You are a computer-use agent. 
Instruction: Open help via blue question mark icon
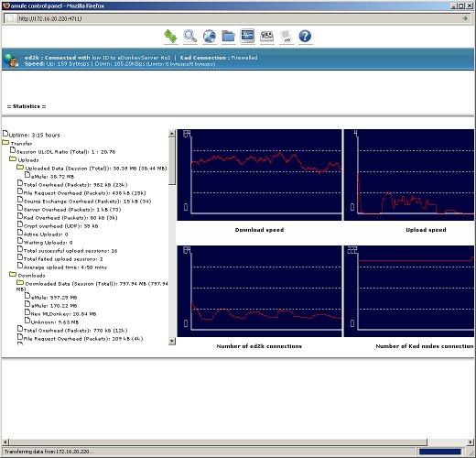click(305, 37)
